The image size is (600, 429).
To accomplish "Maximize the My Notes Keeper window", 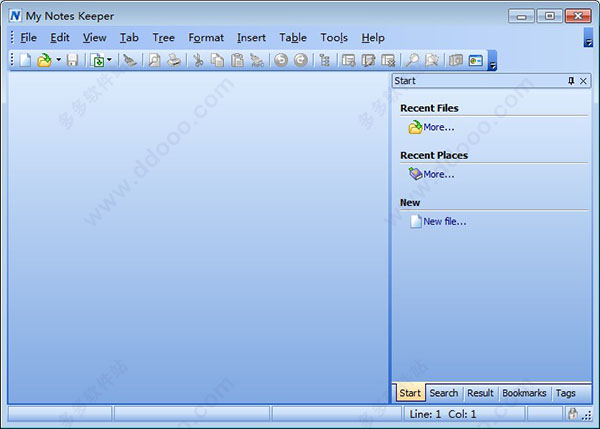I will tap(550, 16).
